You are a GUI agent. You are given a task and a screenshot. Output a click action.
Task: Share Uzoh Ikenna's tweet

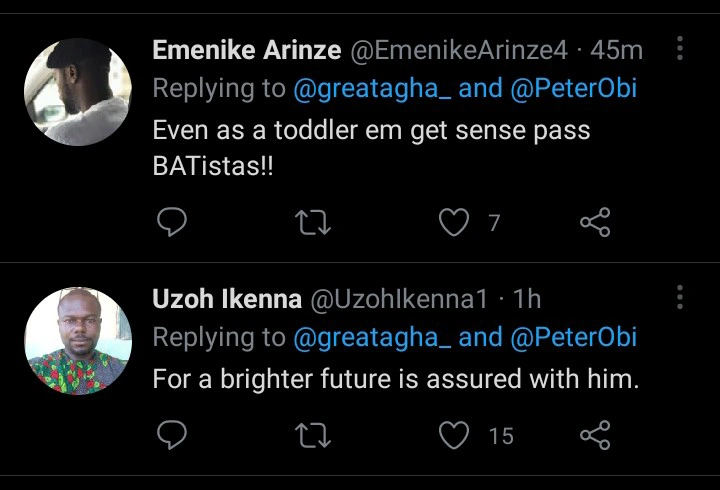click(595, 435)
